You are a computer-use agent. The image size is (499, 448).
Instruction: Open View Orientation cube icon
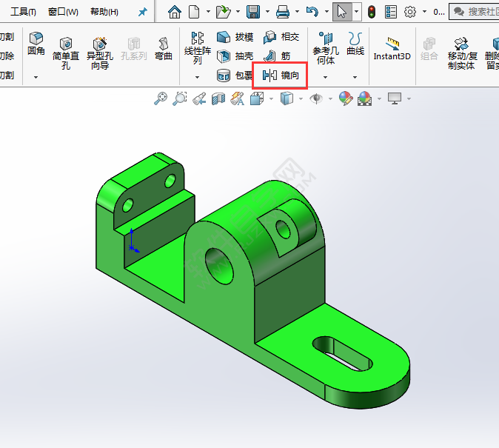tap(257, 98)
